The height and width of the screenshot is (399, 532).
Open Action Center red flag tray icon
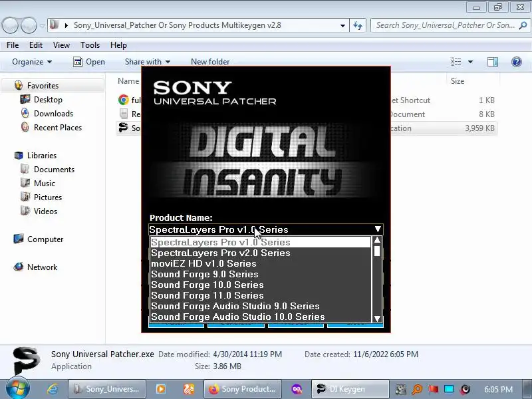pyautogui.click(x=433, y=389)
